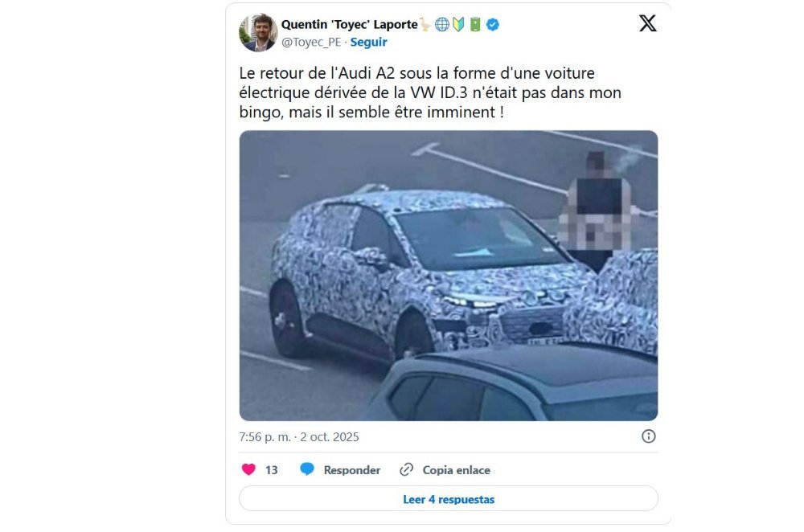Viewport: 804px width, 532px height.
Task: Open Quentin Laporte's profile avatar
Action: 258,33
